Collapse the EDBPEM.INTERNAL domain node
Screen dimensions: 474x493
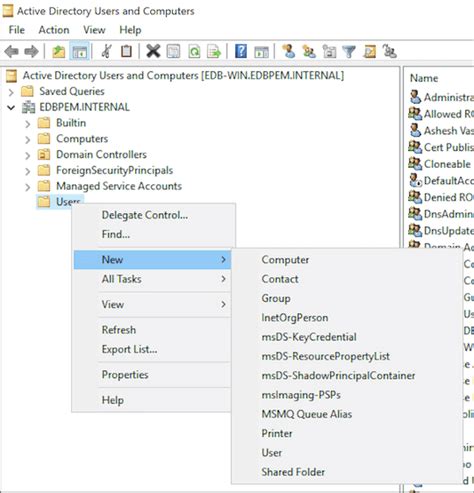tap(11, 108)
